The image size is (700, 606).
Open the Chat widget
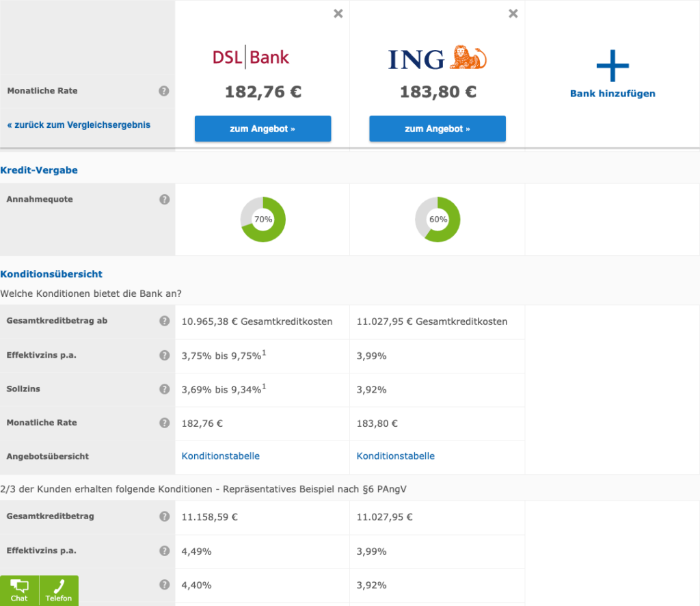click(x=19, y=590)
